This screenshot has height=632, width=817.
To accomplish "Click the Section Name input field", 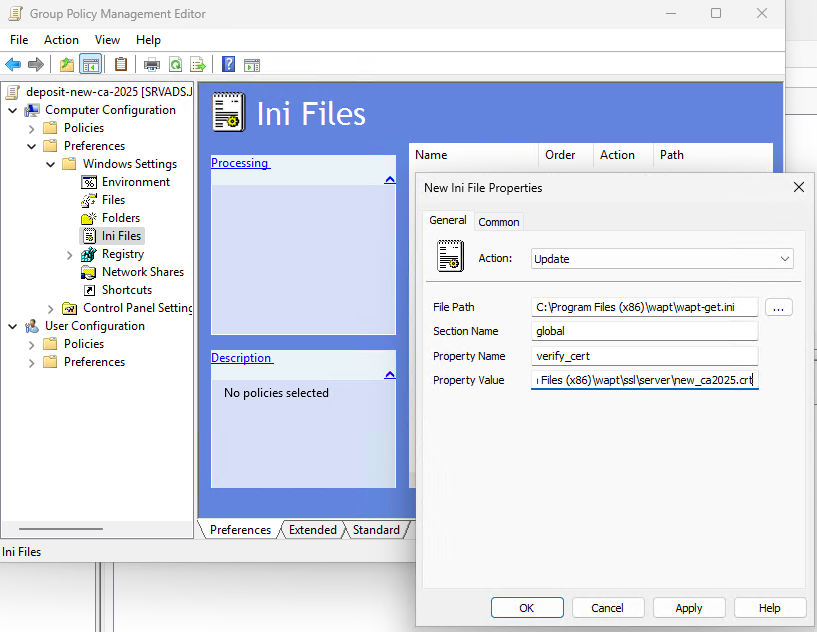I will tap(644, 331).
